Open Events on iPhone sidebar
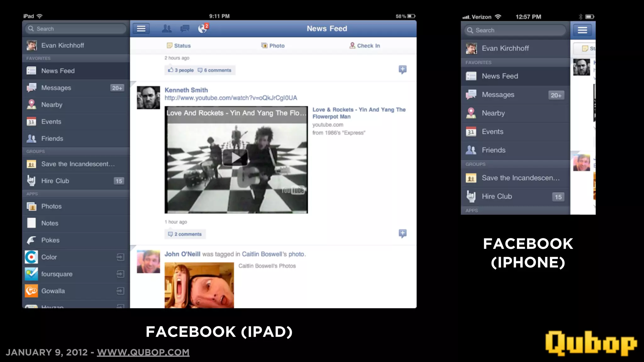Image resolution: width=644 pixels, height=362 pixels. pos(515,132)
